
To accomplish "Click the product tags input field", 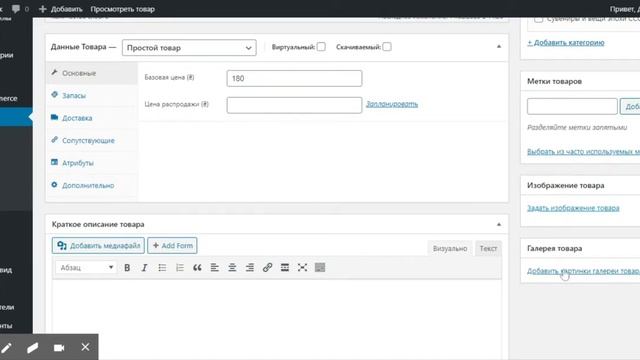I will pyautogui.click(x=572, y=107).
